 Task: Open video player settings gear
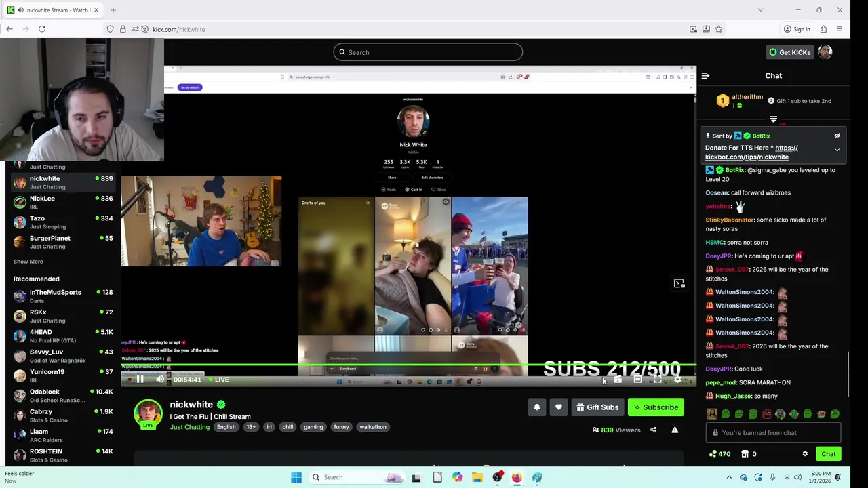tap(677, 380)
